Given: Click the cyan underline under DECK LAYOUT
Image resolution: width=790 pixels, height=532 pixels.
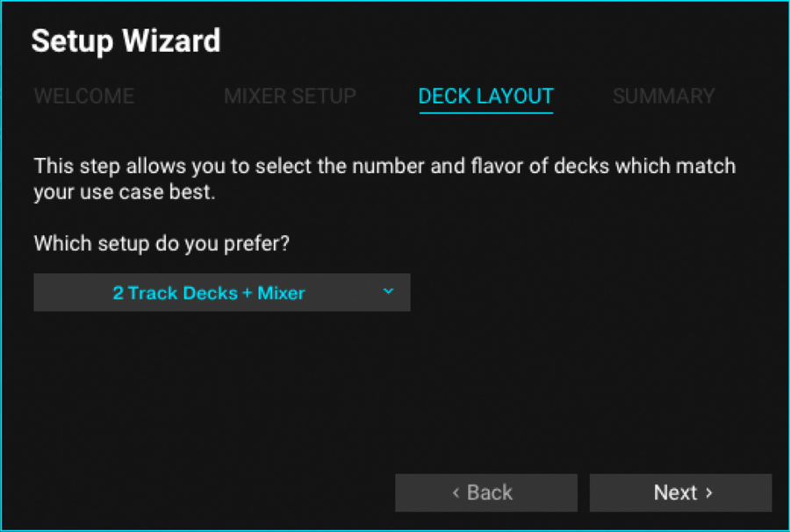Looking at the screenshot, I should (485, 115).
